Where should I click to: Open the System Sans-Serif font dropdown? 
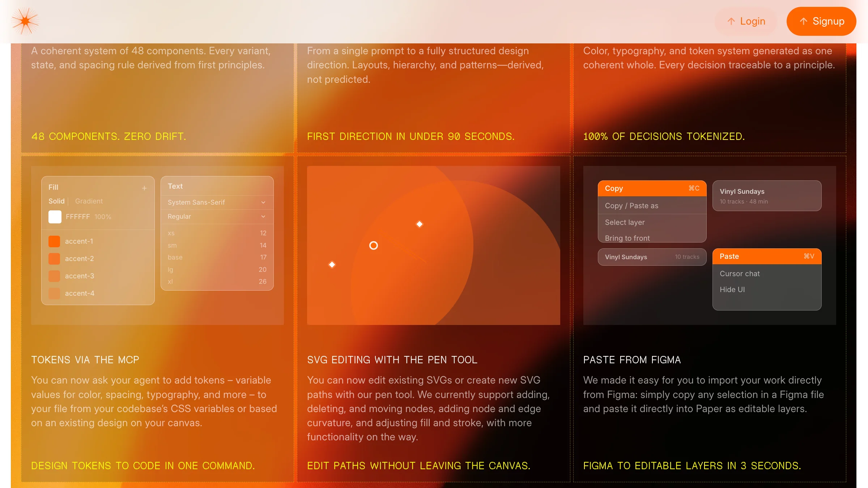(x=217, y=202)
